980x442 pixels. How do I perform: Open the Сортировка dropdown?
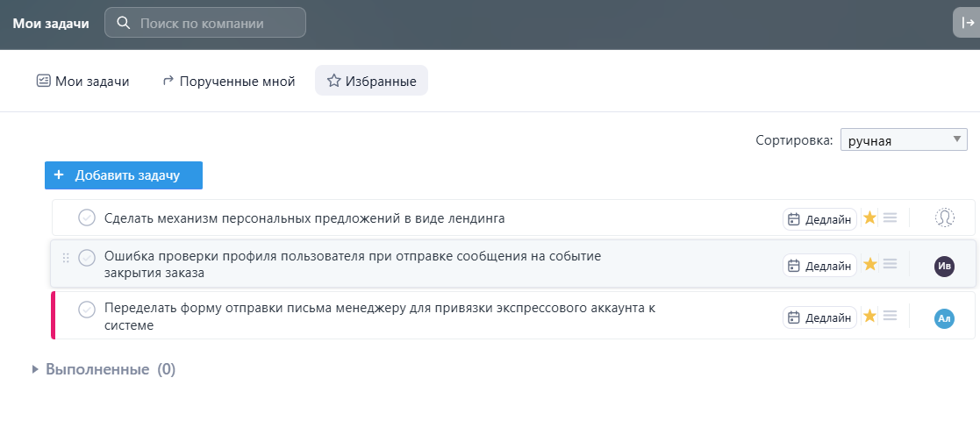(904, 140)
